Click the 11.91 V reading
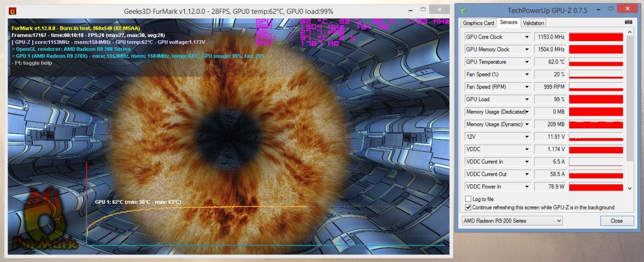The height and width of the screenshot is (262, 644). click(x=550, y=137)
